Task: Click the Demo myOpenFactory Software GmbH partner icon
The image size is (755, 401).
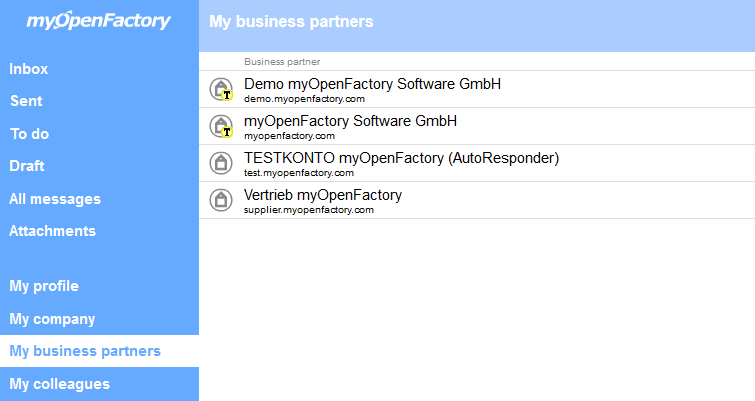Action: pos(221,89)
